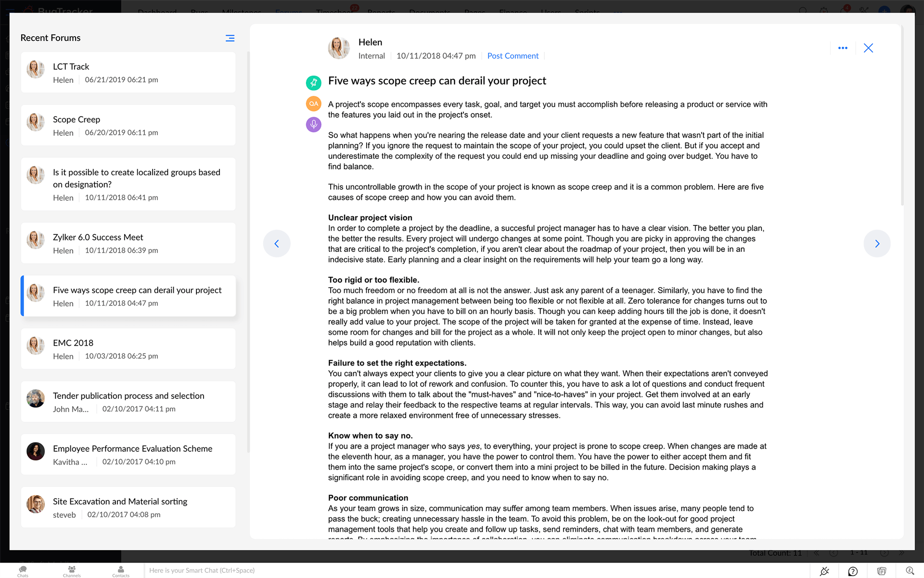The width and height of the screenshot is (924, 578).
Task: Click the purple microphone icon
Action: coord(314,125)
